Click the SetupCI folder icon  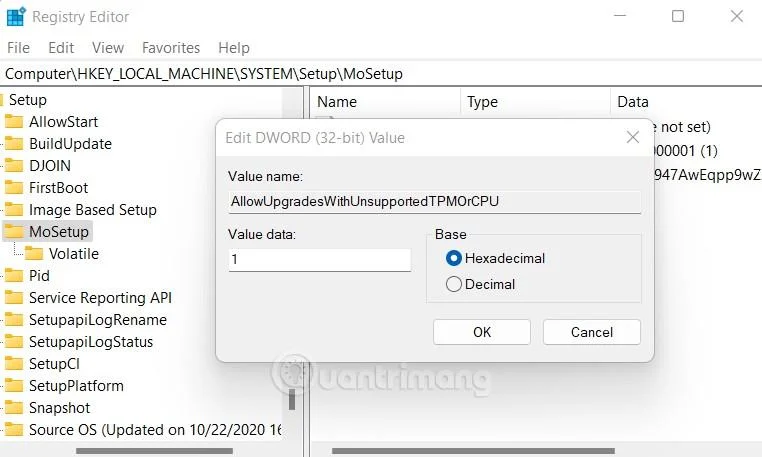tap(14, 364)
